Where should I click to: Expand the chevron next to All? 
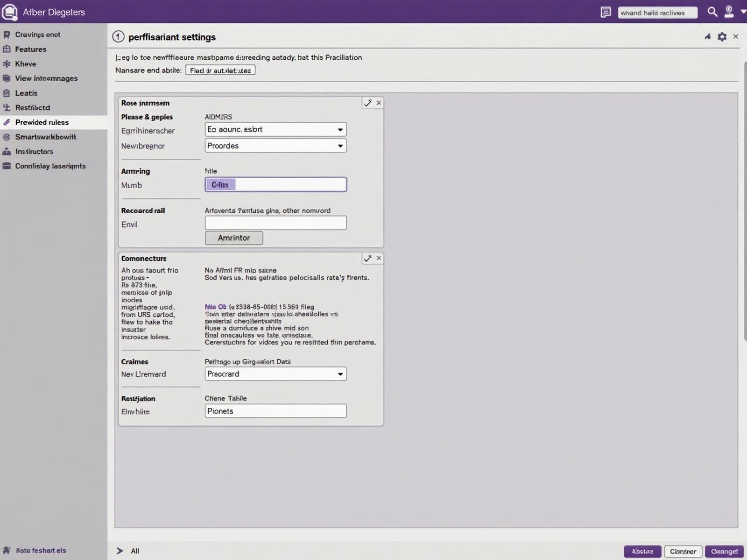pyautogui.click(x=120, y=551)
